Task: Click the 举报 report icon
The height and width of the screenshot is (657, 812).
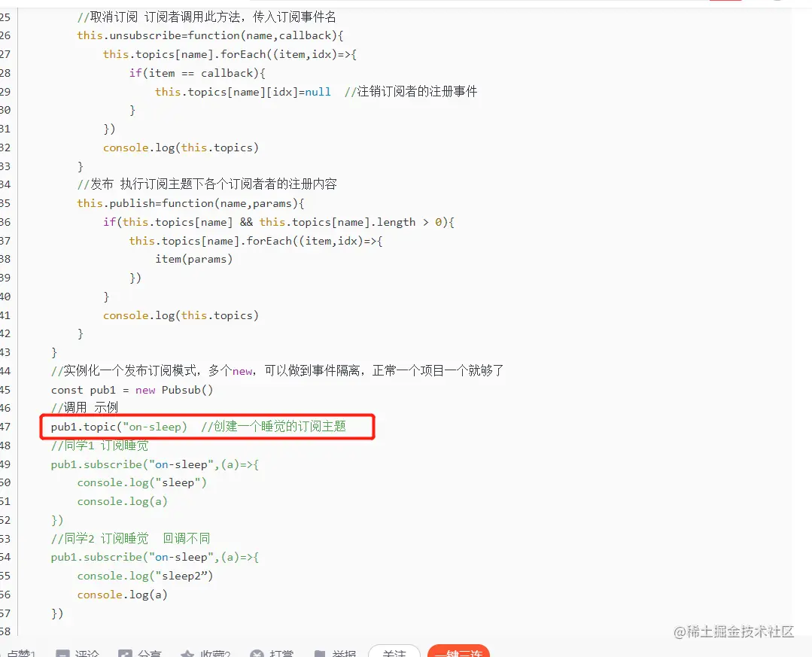Action: (320, 653)
